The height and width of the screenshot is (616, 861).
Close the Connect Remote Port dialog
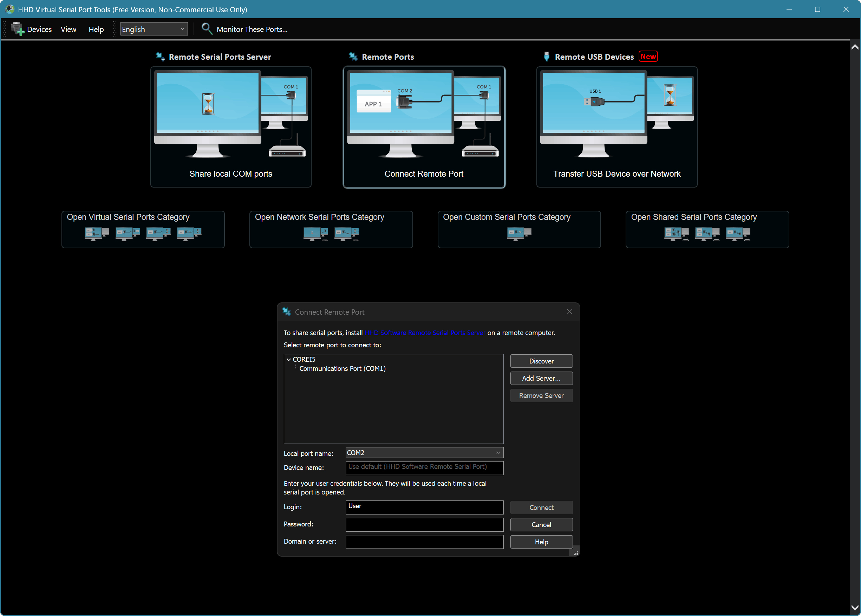point(569,312)
